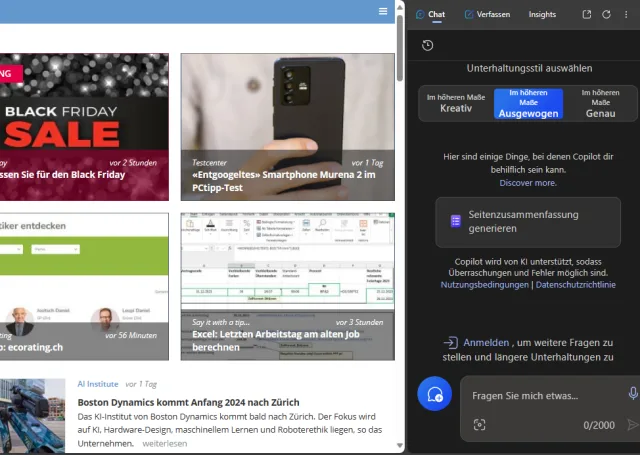The height and width of the screenshot is (455, 640).
Task: Click the weiterlesen link
Action: (x=164, y=444)
